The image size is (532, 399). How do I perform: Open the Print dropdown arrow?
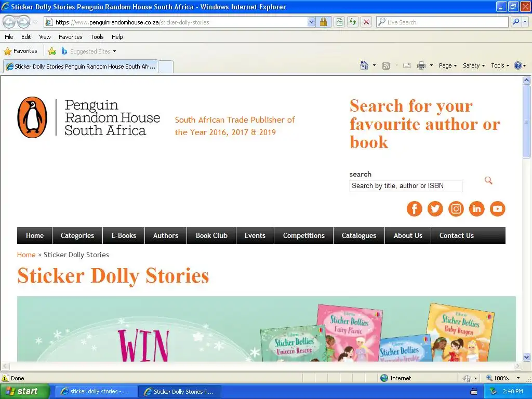point(431,65)
